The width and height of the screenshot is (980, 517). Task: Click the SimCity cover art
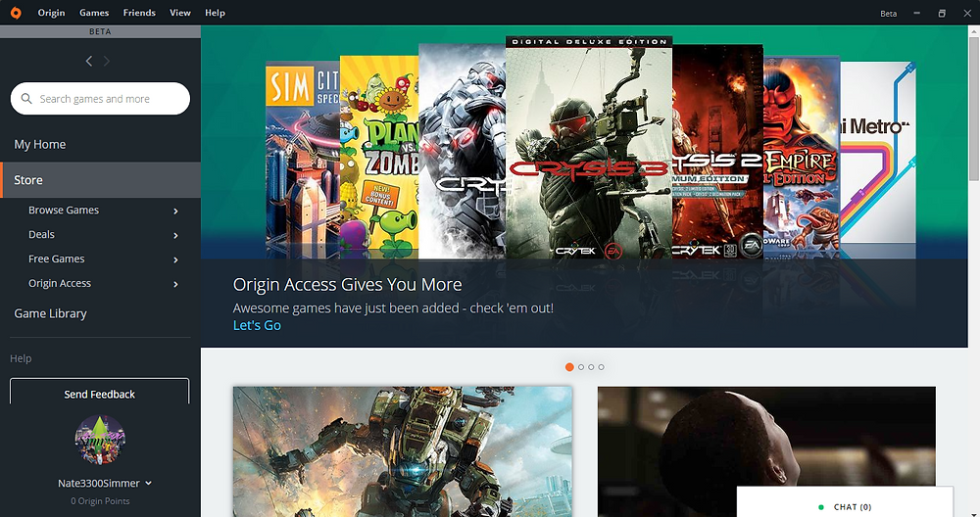click(x=303, y=160)
